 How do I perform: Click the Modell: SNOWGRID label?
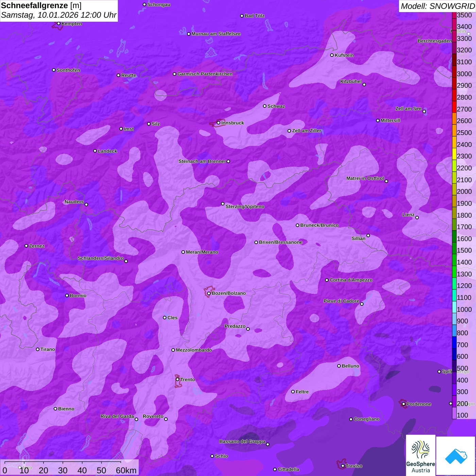click(x=438, y=6)
